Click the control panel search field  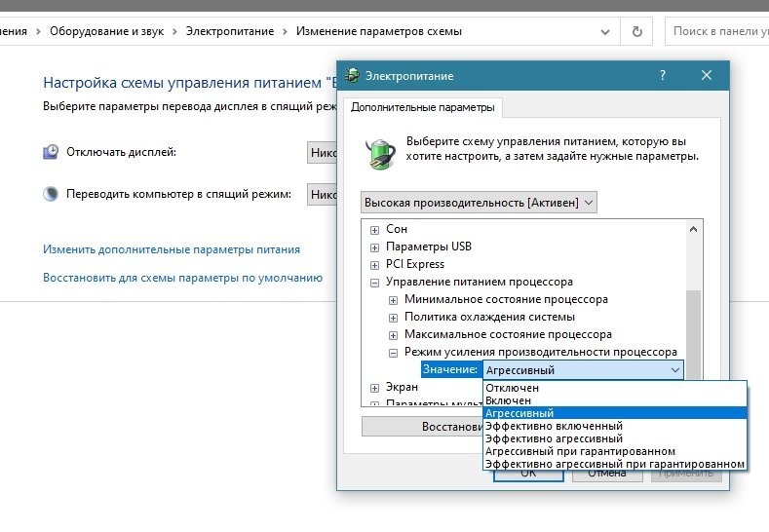[716, 31]
